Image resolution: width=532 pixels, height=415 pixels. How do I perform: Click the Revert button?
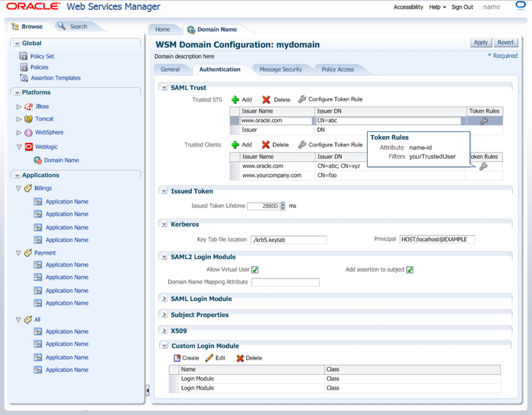click(505, 42)
